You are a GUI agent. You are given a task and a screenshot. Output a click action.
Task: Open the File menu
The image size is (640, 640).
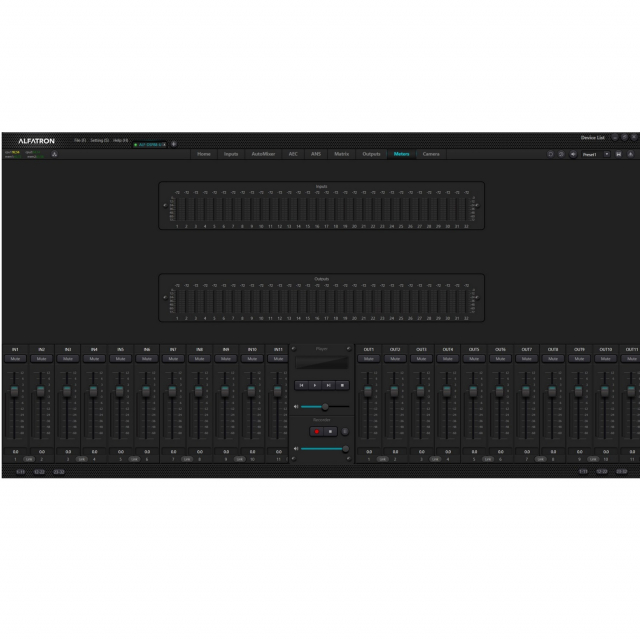(x=80, y=140)
